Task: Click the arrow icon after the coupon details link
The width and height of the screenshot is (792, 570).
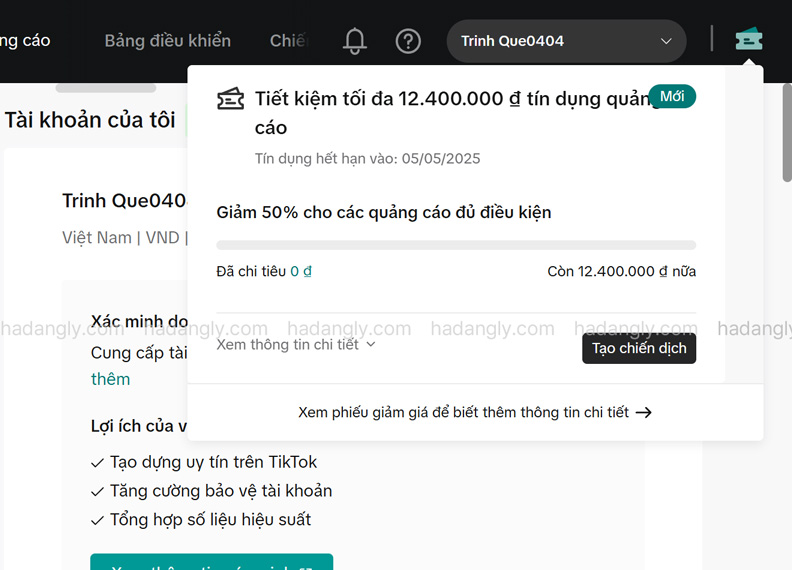Action: pos(644,412)
